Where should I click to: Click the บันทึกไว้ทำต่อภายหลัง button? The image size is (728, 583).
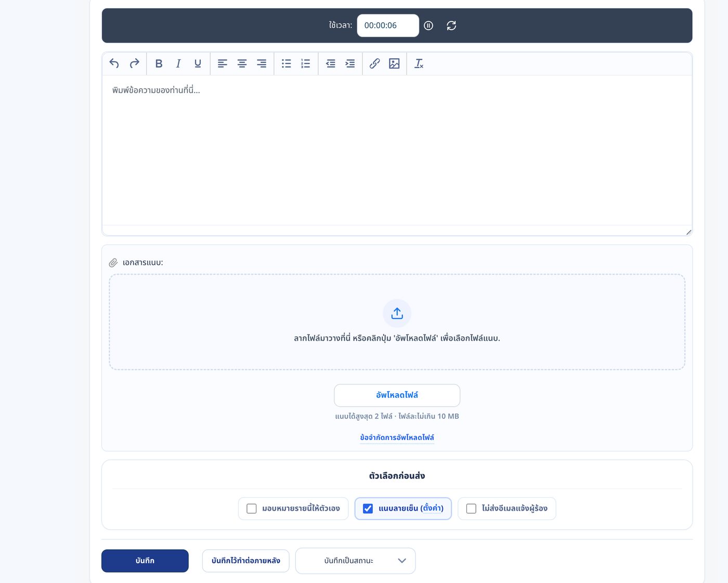pyautogui.click(x=246, y=561)
